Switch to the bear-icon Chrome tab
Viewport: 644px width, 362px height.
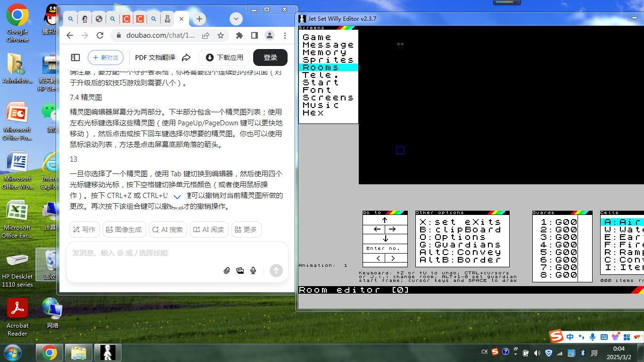[167, 19]
